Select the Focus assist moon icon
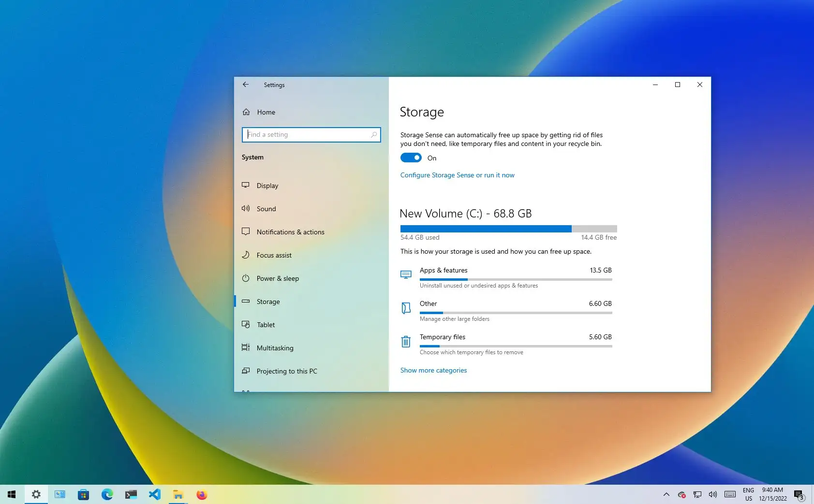This screenshot has width=814, height=504. coord(246,255)
